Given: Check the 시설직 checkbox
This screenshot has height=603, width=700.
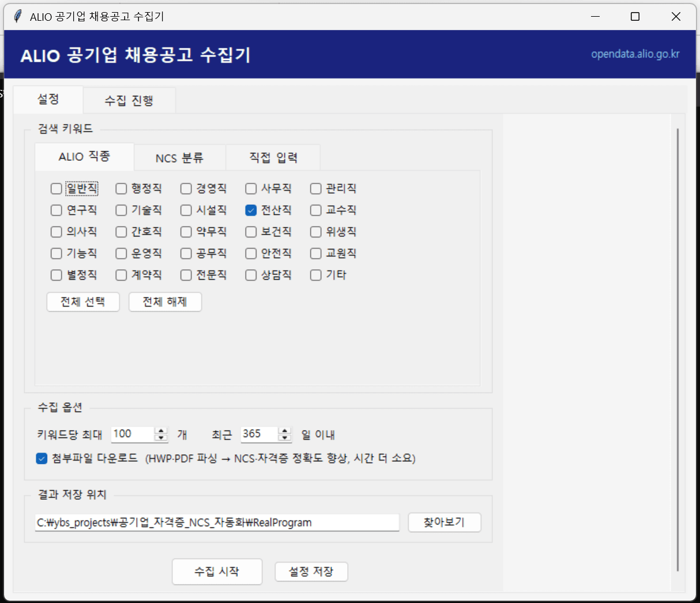Looking at the screenshot, I should (186, 210).
